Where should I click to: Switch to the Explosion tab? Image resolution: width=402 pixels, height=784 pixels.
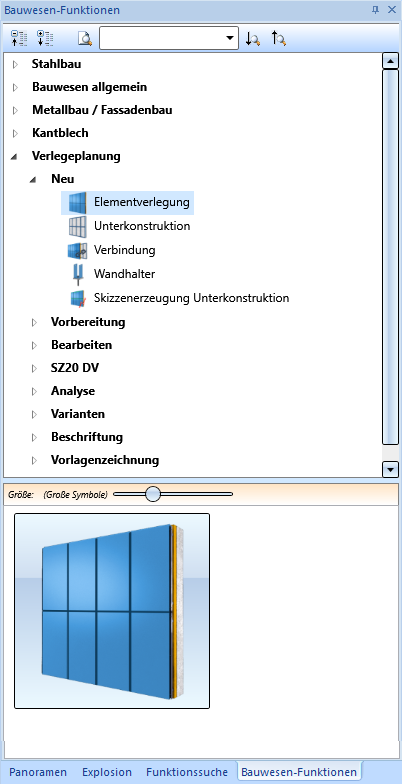click(x=107, y=772)
